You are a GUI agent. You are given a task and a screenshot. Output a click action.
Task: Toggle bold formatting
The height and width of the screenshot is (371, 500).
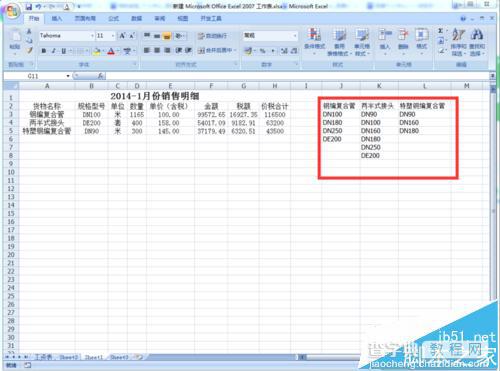click(x=44, y=51)
